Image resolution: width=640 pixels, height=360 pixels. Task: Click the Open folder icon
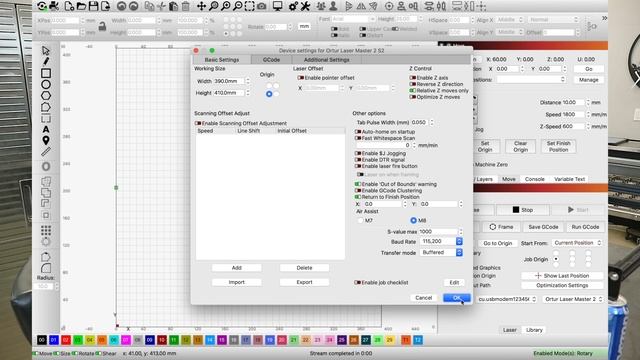click(81, 6)
